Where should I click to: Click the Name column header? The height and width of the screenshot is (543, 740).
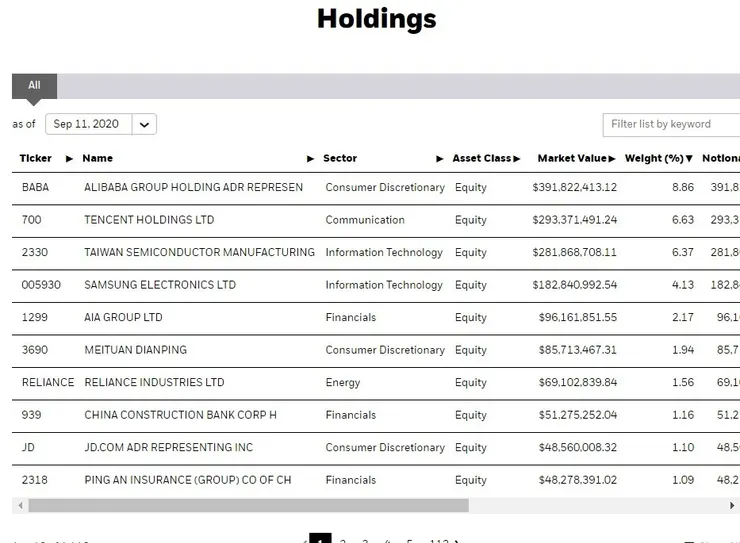pos(98,159)
